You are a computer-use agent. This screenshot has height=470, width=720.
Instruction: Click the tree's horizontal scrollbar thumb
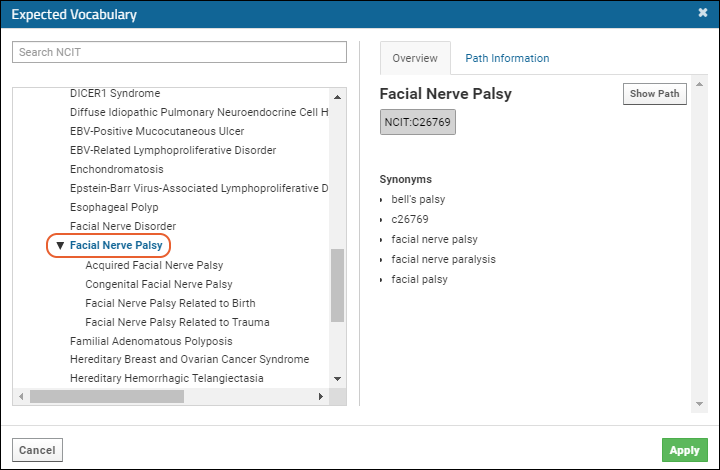pos(107,396)
